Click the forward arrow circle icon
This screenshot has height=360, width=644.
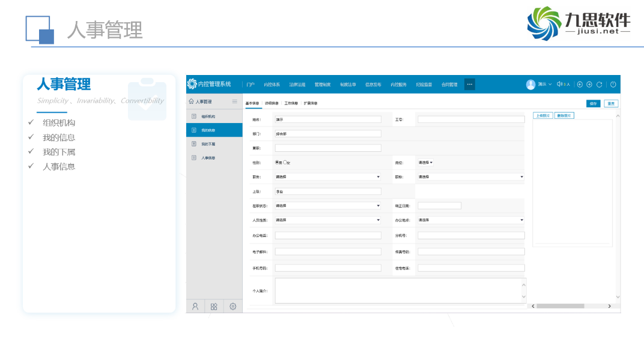pos(589,85)
